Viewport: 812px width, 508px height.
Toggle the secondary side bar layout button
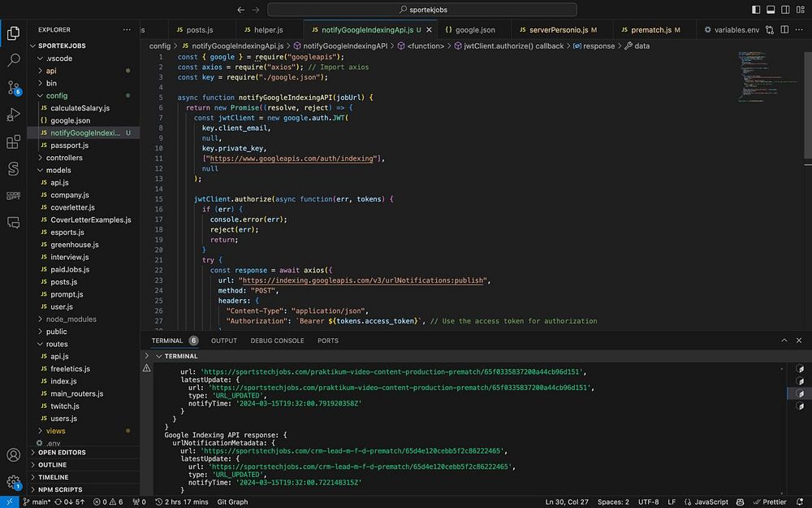click(x=784, y=10)
